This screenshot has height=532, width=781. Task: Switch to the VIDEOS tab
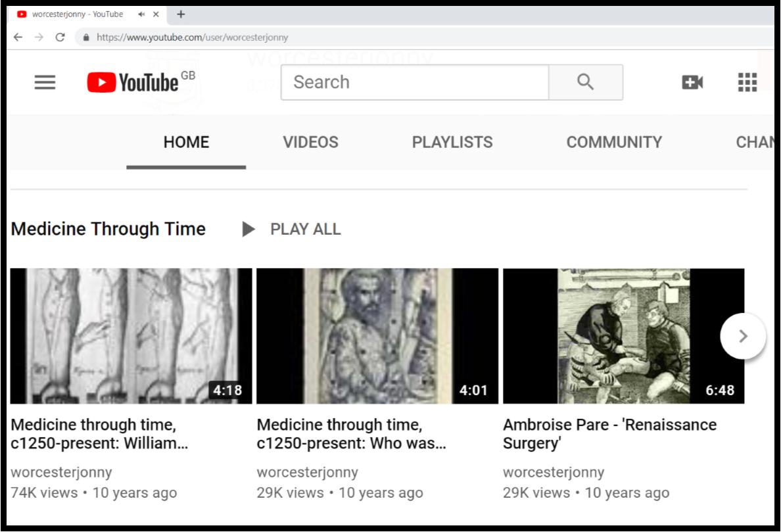point(310,142)
